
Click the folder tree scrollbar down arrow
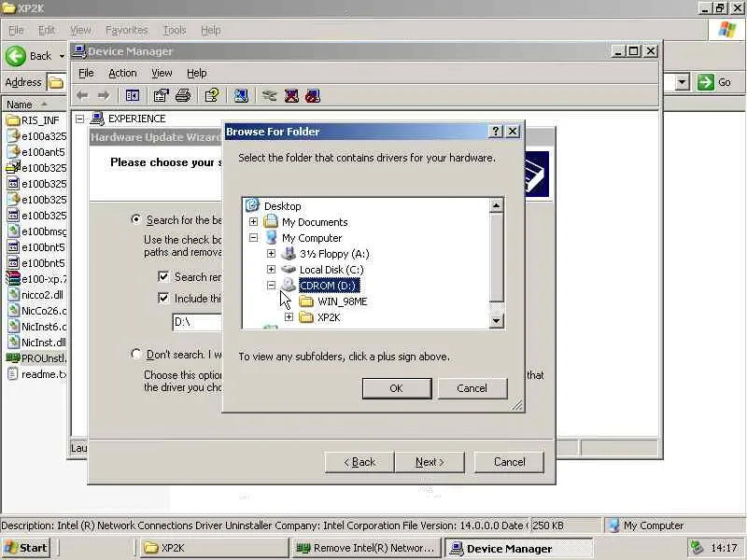(496, 320)
